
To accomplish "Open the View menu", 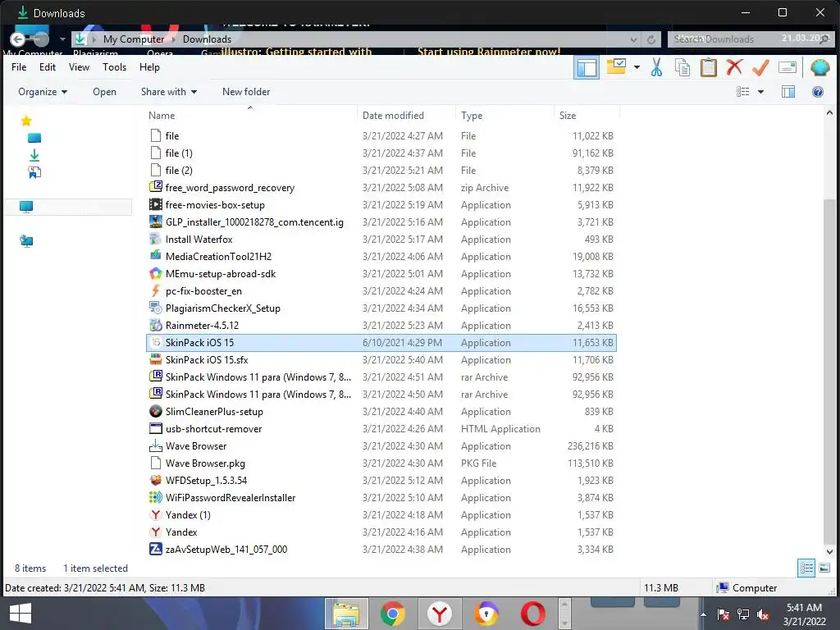I will coord(79,67).
